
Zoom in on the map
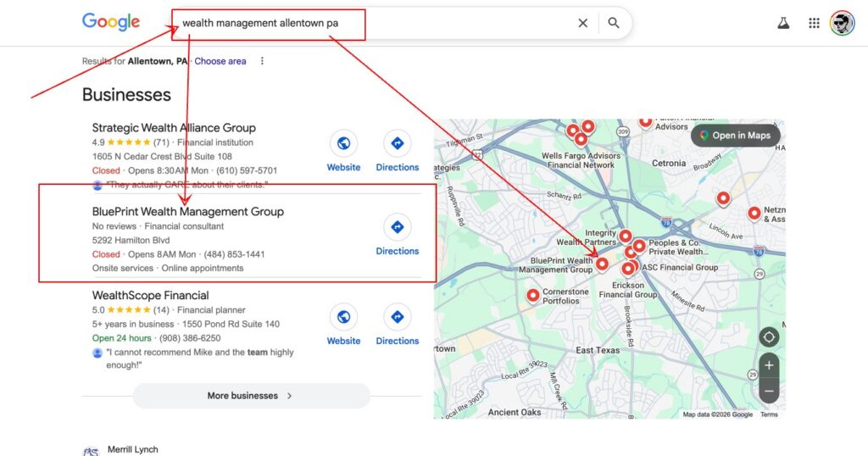pyautogui.click(x=769, y=366)
